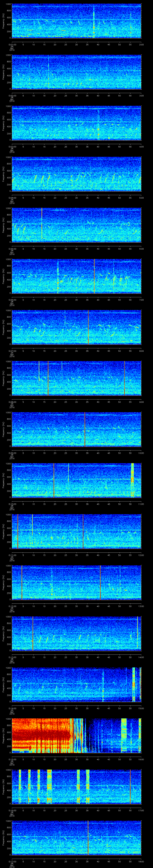Click the spectrogram panel starting at 0:01:00

click(x=77, y=21)
